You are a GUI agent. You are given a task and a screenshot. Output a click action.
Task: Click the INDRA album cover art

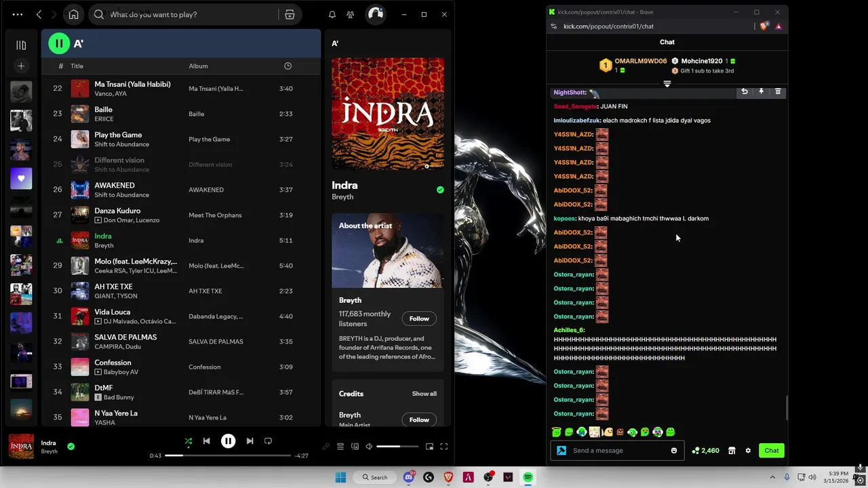click(388, 113)
